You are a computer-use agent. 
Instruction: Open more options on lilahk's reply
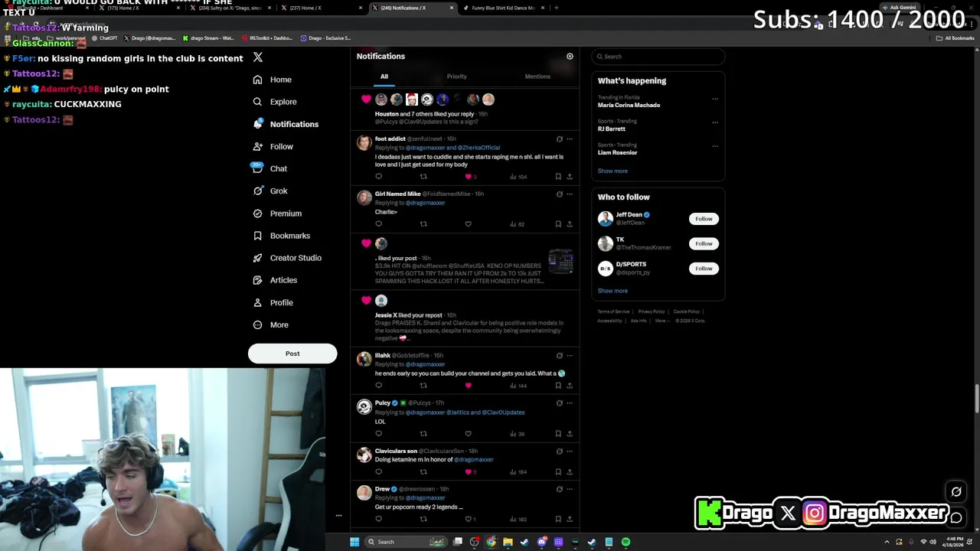tap(570, 356)
